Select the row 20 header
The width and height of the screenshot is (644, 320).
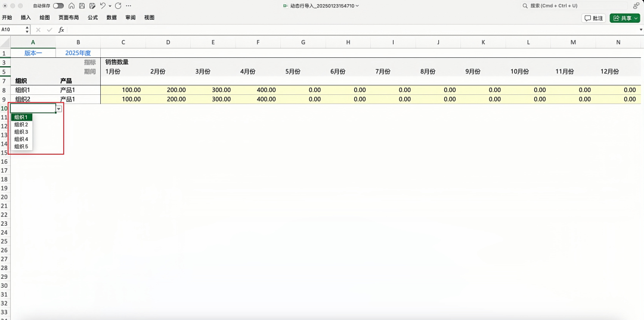coord(5,197)
